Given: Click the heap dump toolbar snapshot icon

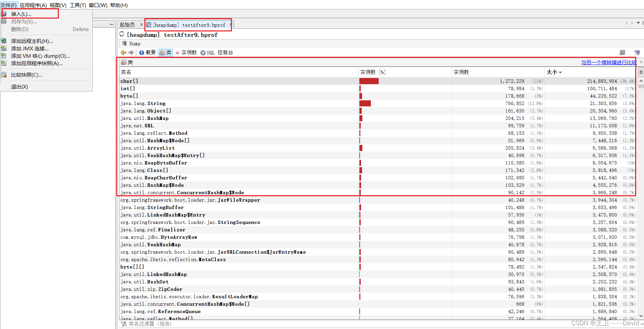Looking at the screenshot, I should point(622,53).
